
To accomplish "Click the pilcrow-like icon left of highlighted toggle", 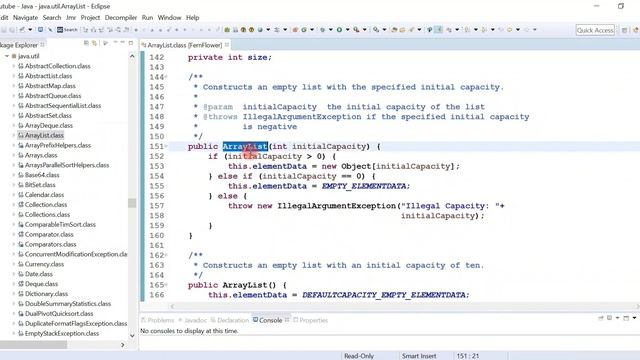I will (429, 30).
